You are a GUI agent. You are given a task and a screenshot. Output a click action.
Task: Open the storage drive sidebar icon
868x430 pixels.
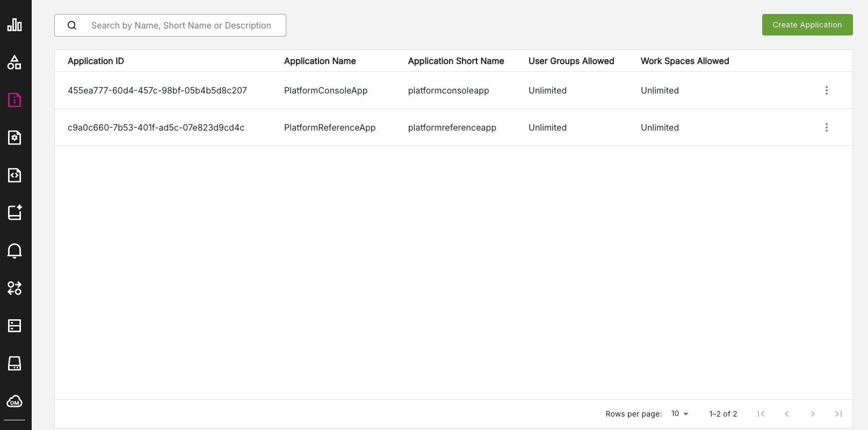tap(15, 363)
